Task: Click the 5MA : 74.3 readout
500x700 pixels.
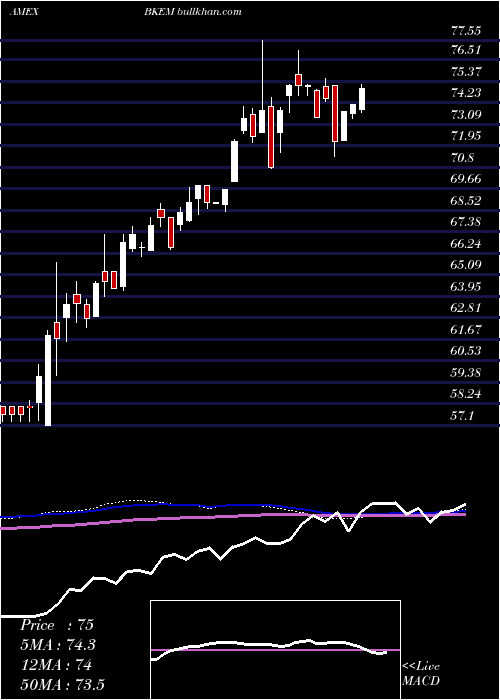Action: [58, 645]
